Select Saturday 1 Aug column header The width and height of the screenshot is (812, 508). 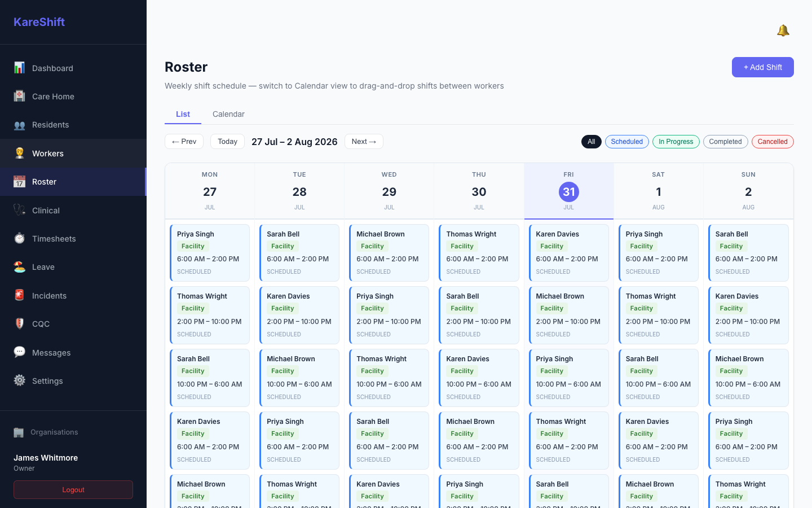click(659, 191)
